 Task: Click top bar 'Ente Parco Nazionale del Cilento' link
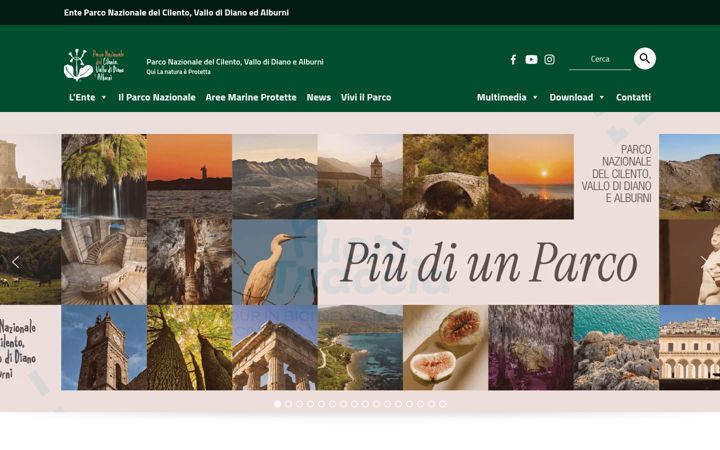click(176, 12)
